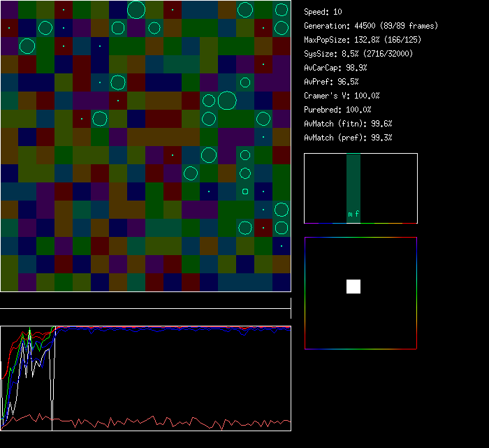Click the small rounded square organism marker
This screenshot has width=489, height=448.
pos(245,191)
